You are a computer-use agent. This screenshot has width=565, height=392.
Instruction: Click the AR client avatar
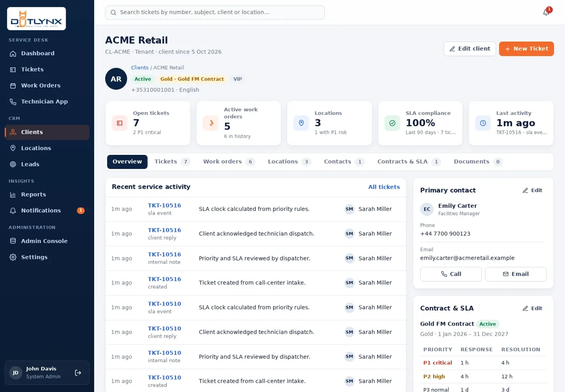(x=116, y=79)
